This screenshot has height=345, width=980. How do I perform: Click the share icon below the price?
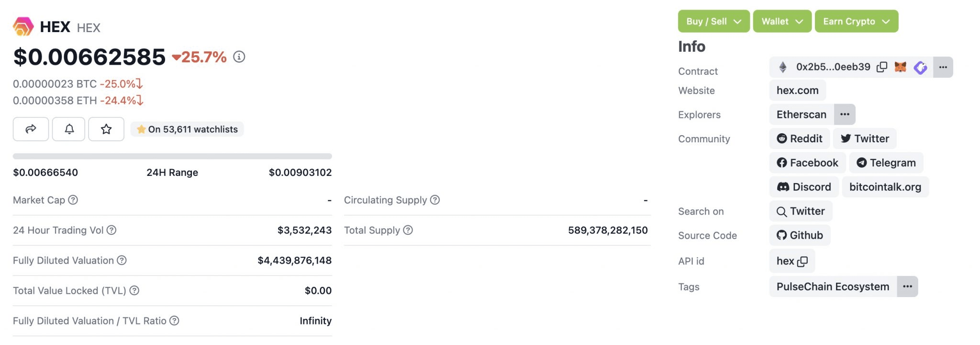point(31,129)
